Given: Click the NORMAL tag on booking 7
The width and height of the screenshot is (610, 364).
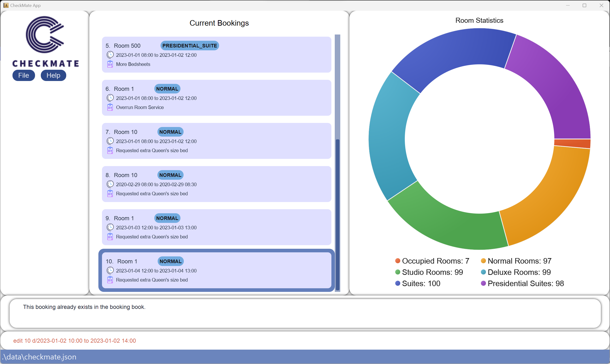Looking at the screenshot, I should tap(170, 132).
